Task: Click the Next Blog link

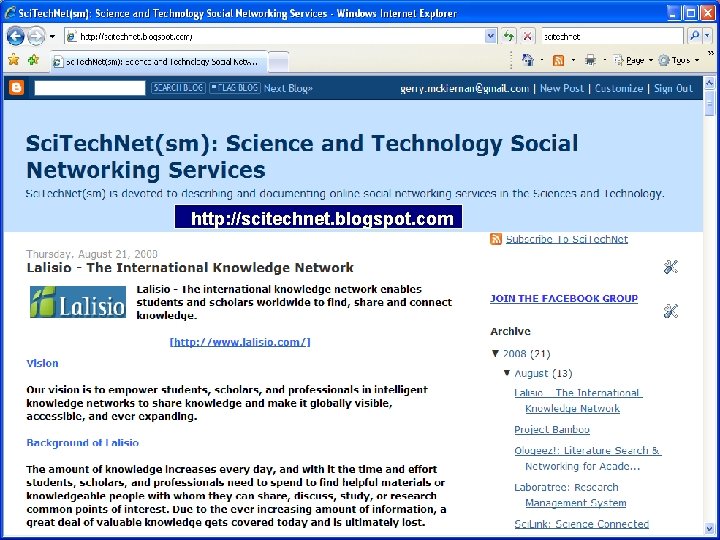Action: (288, 88)
